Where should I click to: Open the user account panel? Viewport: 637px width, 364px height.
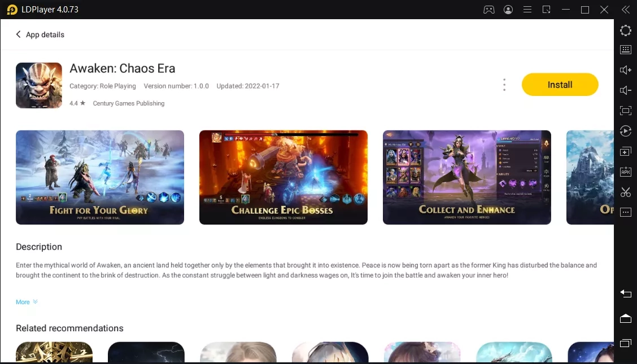[x=508, y=10]
